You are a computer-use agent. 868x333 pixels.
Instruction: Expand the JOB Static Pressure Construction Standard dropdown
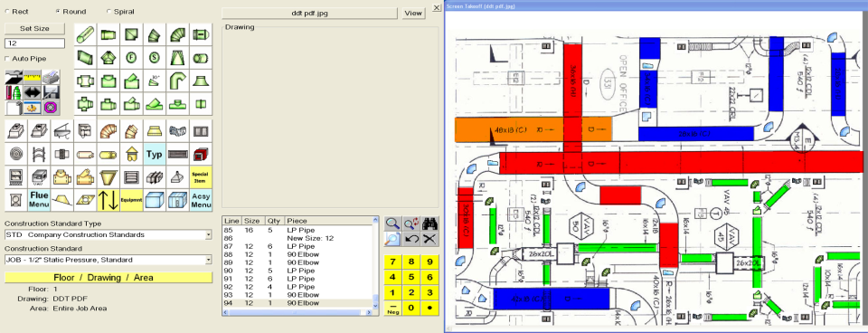coord(208,260)
